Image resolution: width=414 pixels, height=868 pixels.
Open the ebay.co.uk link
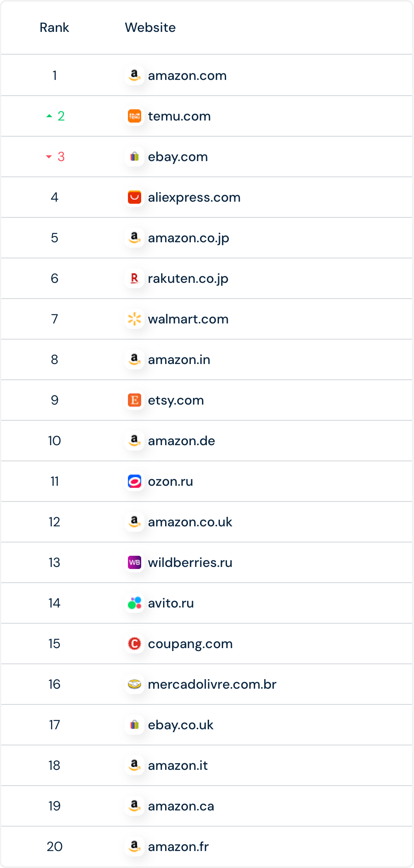pos(181,725)
